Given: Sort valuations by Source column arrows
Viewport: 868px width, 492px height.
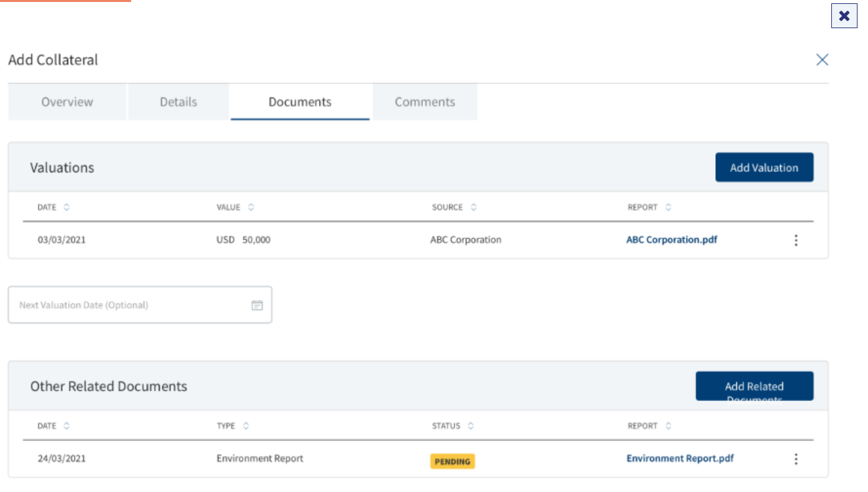Looking at the screenshot, I should pyautogui.click(x=473, y=208).
